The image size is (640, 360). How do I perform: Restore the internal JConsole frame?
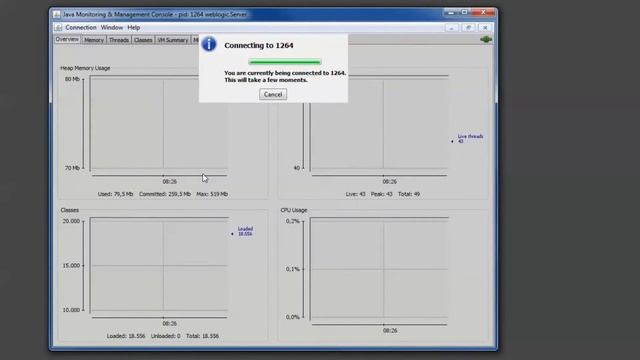[x=468, y=28]
